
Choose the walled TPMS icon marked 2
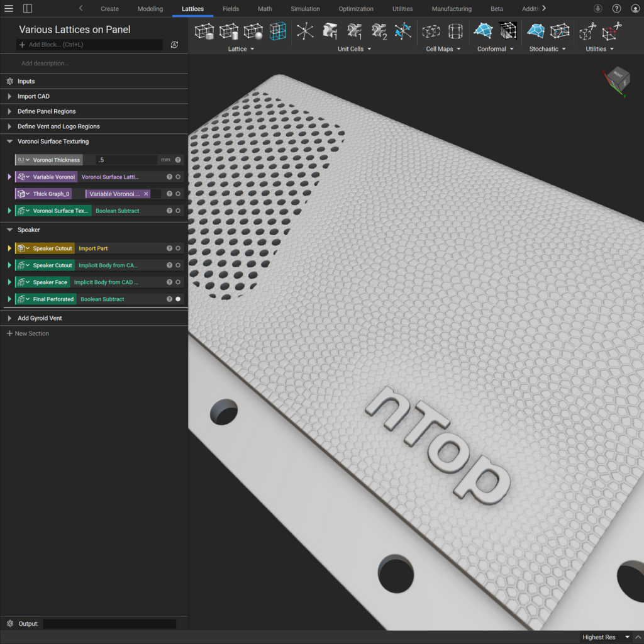[x=379, y=31]
